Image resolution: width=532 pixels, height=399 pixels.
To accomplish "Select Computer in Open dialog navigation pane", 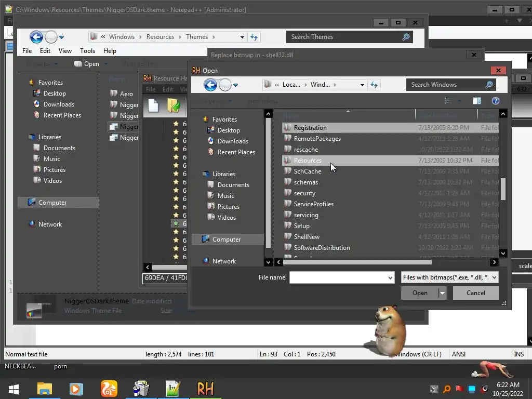I will pos(227,239).
